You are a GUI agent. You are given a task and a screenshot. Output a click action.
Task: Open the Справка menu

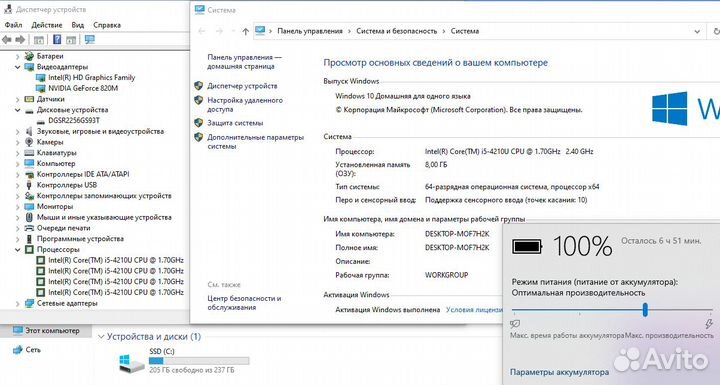[107, 25]
